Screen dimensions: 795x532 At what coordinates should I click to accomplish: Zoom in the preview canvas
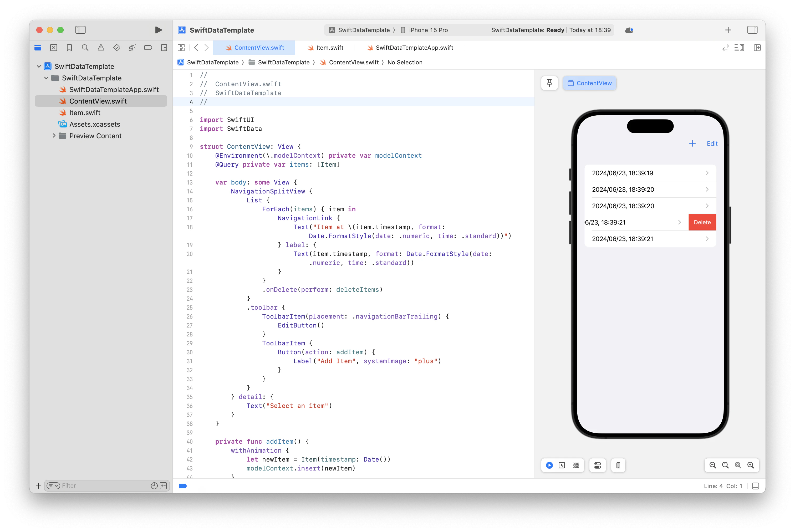click(751, 465)
